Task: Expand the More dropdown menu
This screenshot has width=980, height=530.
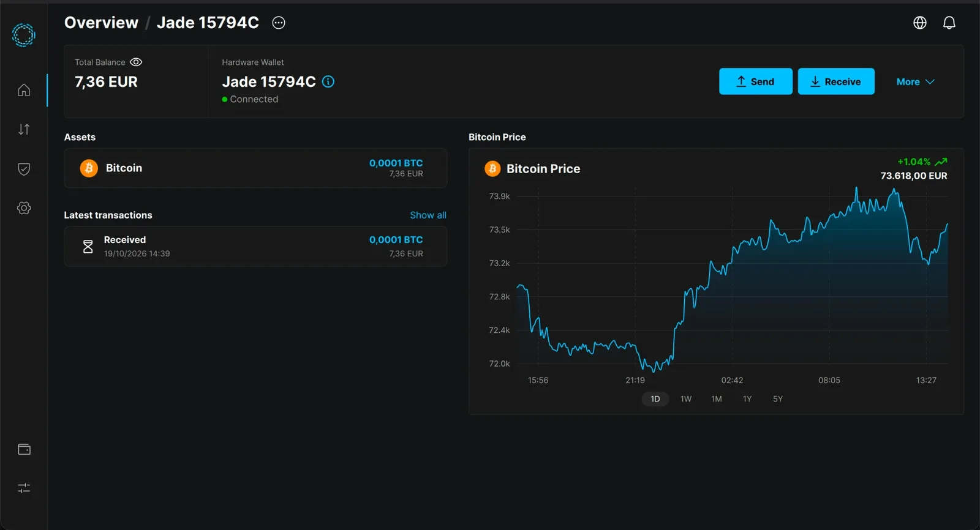Action: pyautogui.click(x=915, y=81)
